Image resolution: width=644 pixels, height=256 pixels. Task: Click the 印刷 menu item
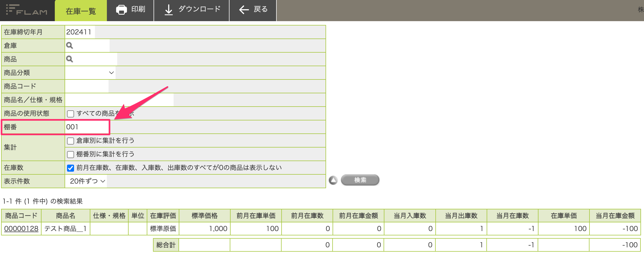click(x=130, y=10)
